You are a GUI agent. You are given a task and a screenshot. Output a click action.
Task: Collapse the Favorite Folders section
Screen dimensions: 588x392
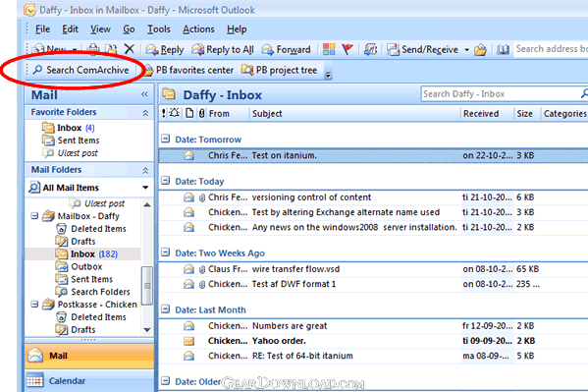(x=145, y=113)
